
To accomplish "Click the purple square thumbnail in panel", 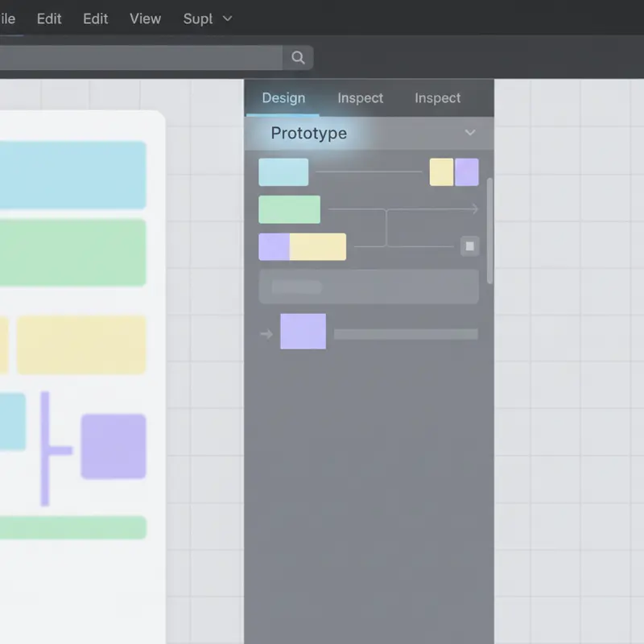I will [303, 332].
